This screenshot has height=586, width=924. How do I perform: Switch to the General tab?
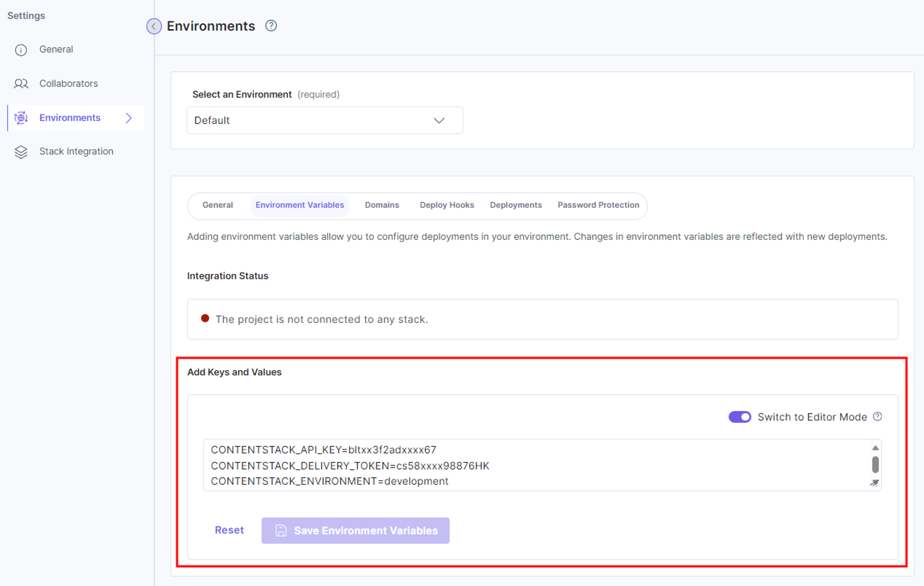coord(218,205)
